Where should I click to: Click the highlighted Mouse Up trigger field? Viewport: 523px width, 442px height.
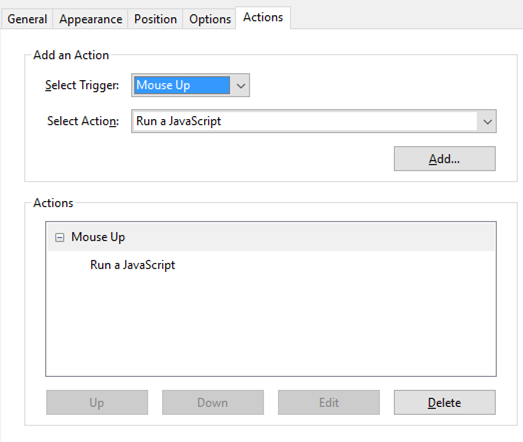[x=182, y=85]
